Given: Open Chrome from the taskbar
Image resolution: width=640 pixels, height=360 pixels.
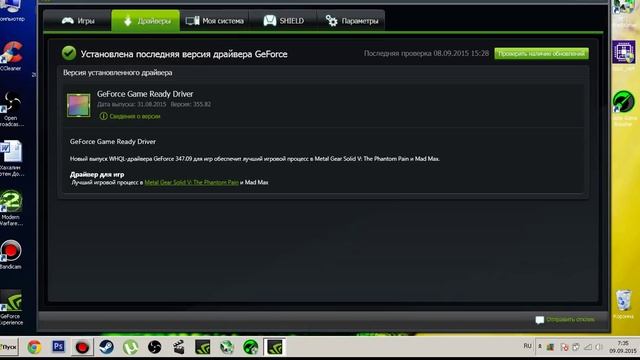Looking at the screenshot, I should click(34, 347).
